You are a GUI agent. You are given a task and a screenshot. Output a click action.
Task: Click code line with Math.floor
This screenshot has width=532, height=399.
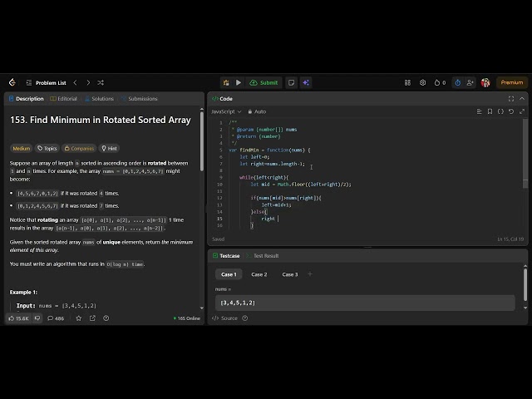[301, 185]
